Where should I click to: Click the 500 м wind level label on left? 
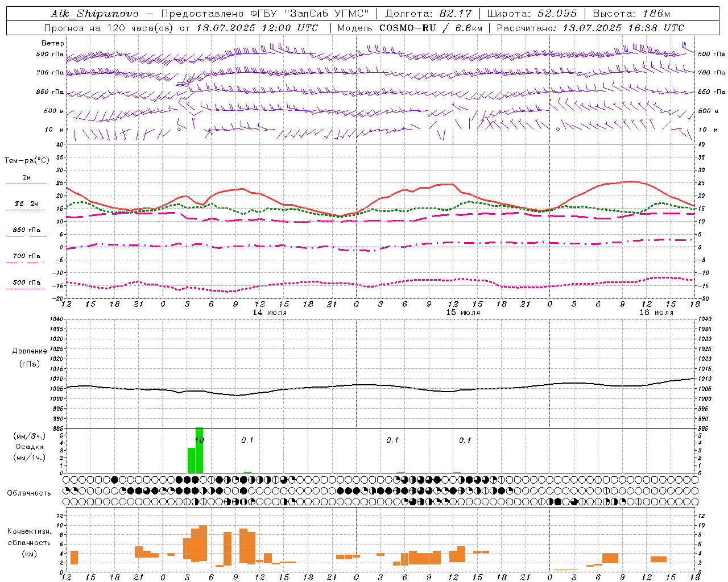[54, 111]
